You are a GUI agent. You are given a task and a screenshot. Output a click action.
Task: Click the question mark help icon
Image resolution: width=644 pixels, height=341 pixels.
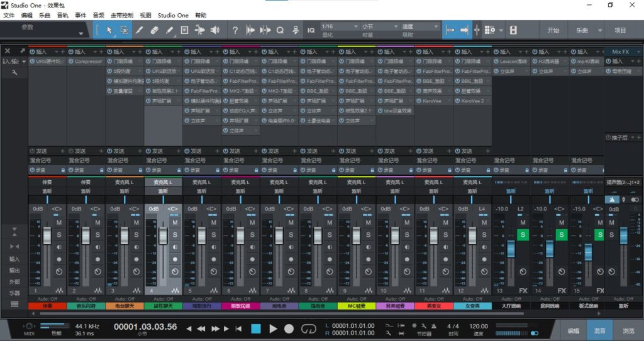[235, 30]
